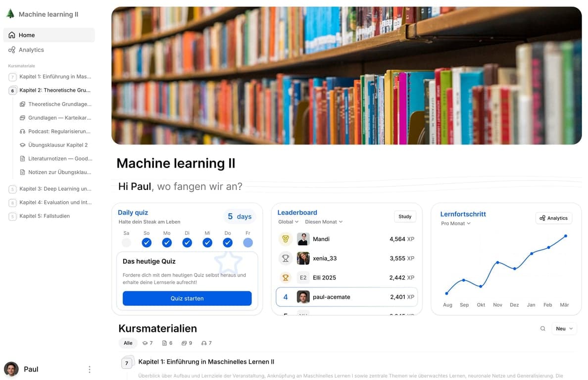The height and width of the screenshot is (380, 588).
Task: Open Mandi's leaderboard profile picture
Action: [303, 239]
